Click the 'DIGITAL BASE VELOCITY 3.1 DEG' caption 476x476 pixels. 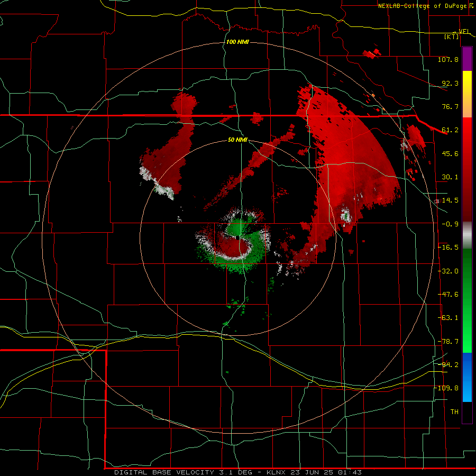[183, 472]
